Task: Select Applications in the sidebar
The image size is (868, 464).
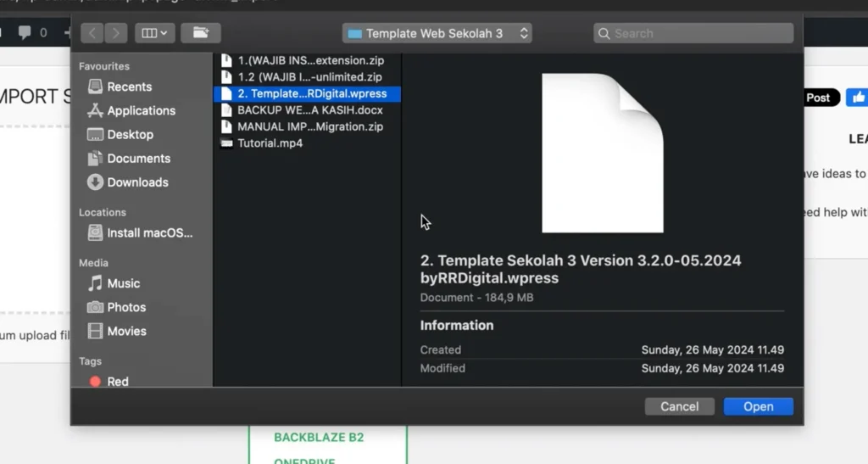Action: 141,110
